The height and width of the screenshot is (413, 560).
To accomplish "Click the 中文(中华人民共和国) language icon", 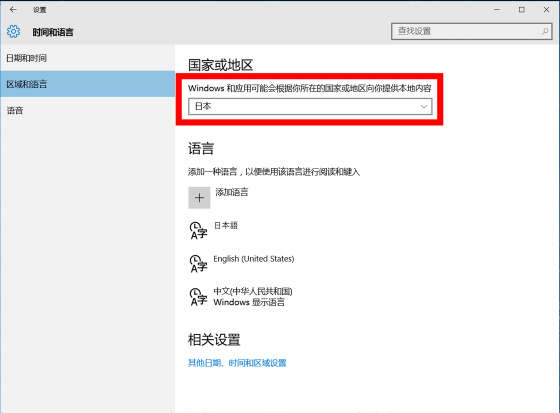I will (x=198, y=297).
